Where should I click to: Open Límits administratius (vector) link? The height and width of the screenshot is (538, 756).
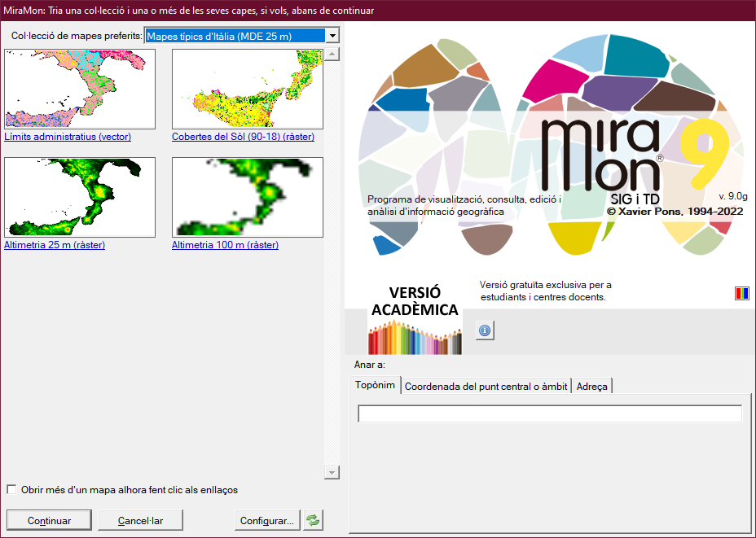coord(68,137)
